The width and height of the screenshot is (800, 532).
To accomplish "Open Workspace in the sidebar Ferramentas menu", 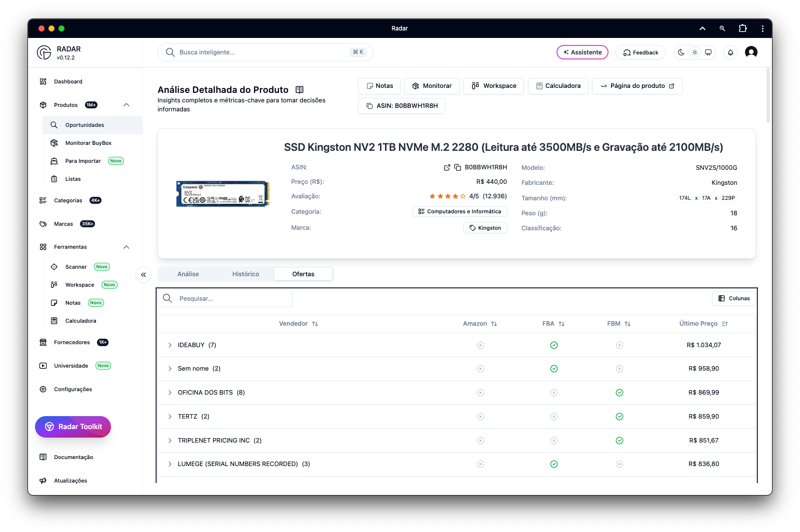I will click(79, 285).
